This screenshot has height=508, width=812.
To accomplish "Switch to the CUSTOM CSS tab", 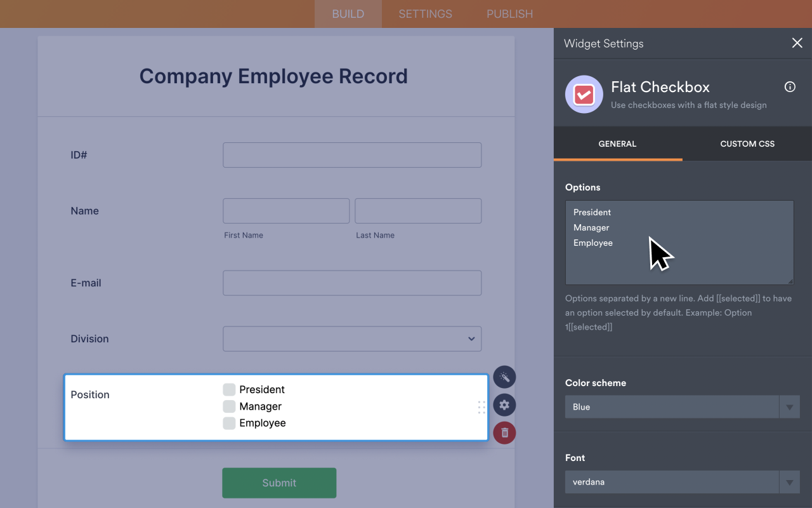I will coord(747,144).
